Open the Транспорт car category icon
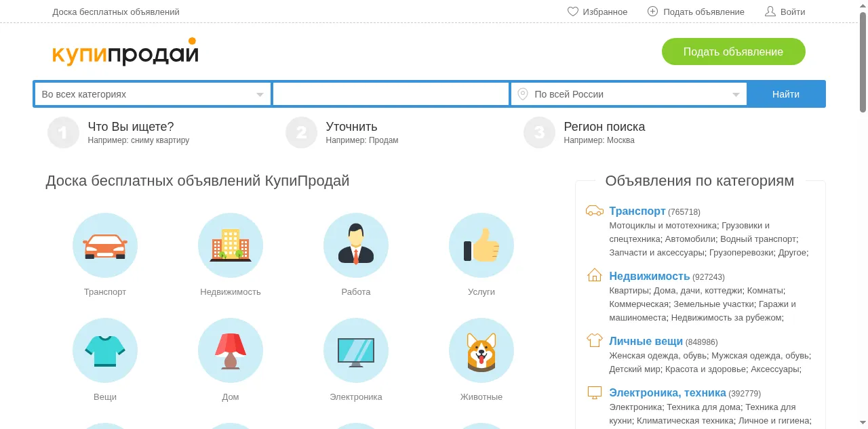The image size is (868, 429). click(105, 245)
